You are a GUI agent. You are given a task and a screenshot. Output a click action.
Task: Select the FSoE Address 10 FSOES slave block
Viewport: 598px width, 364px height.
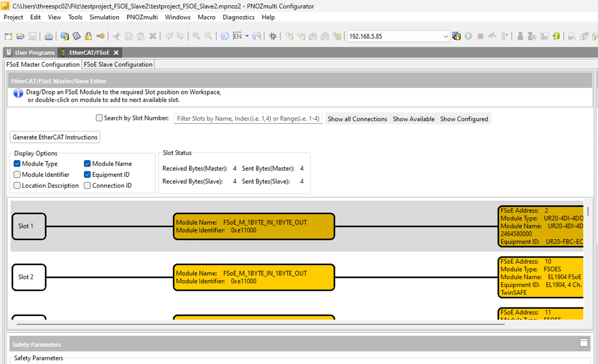coord(541,277)
